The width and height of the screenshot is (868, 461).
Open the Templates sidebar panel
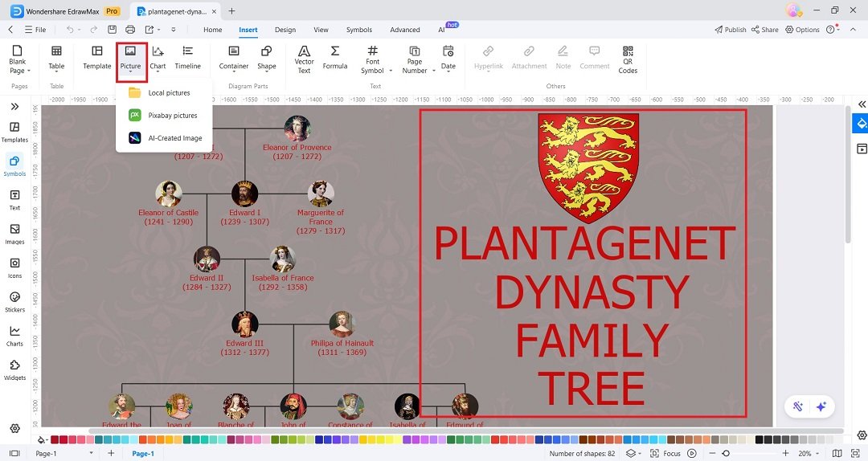15,133
